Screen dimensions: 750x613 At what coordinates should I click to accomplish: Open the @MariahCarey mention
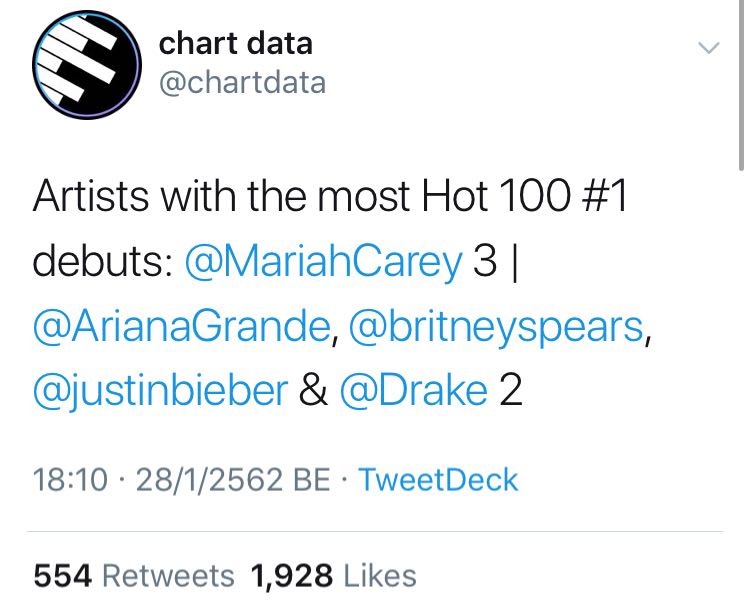[x=323, y=261]
